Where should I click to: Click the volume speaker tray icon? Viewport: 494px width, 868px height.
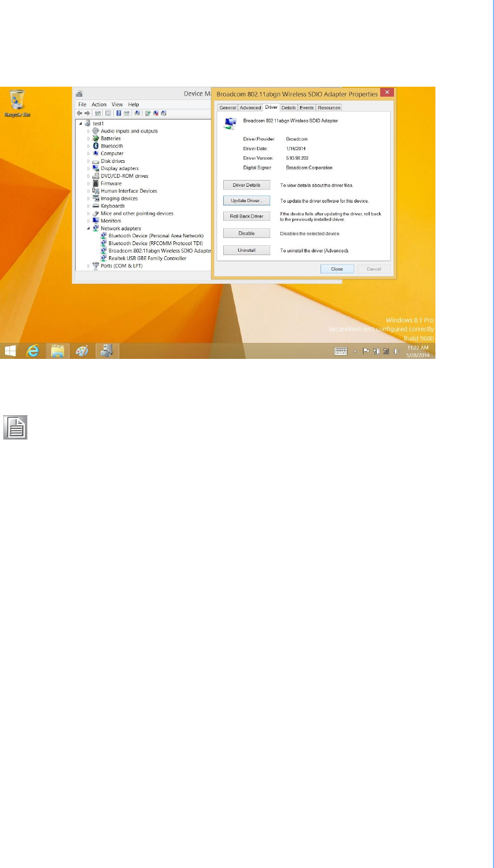click(x=396, y=351)
